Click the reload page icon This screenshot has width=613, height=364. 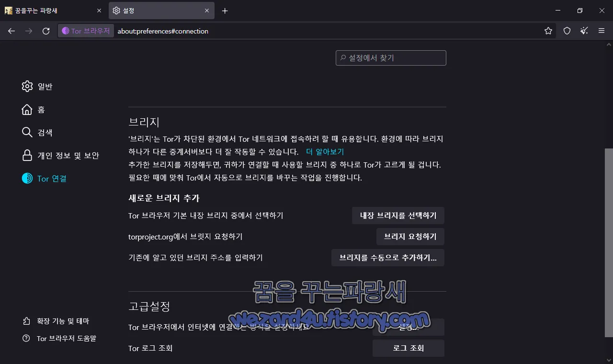46,31
